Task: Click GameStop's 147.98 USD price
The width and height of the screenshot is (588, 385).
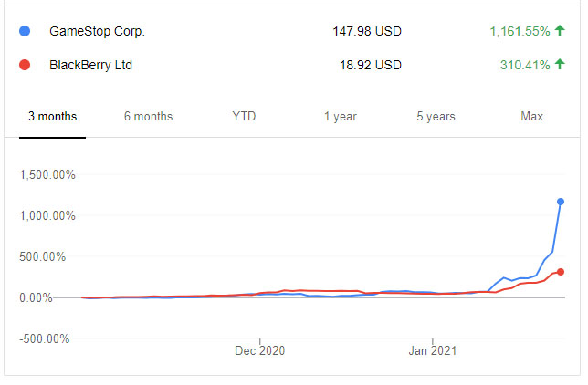Action: click(367, 31)
